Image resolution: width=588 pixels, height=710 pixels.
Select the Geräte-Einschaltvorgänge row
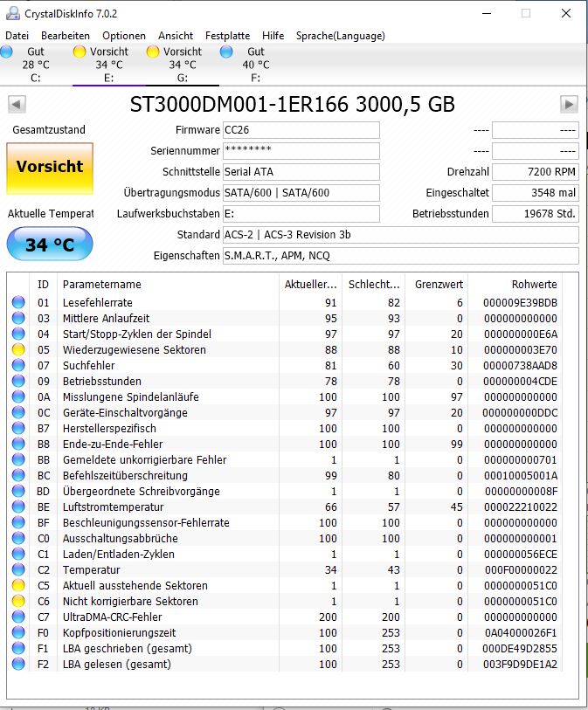[x=285, y=412]
